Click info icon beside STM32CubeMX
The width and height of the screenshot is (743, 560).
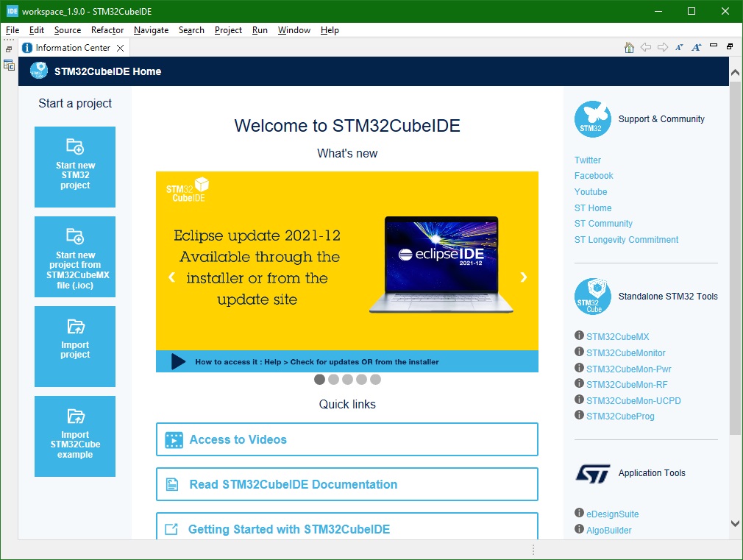579,336
